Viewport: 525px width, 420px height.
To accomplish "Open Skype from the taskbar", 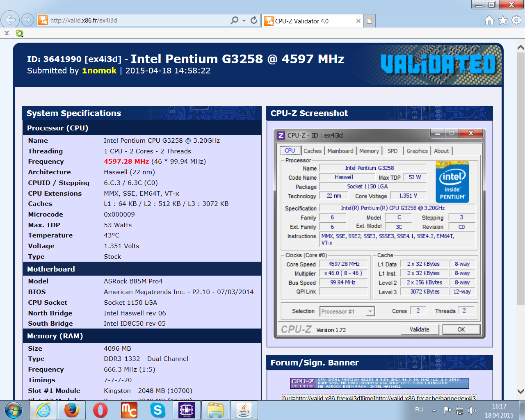I will coord(158,410).
